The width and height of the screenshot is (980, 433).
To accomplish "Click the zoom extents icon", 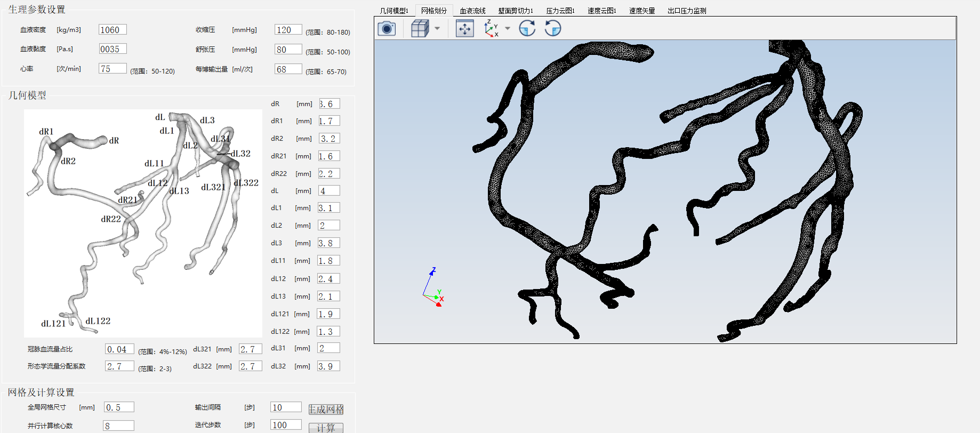I will point(465,28).
